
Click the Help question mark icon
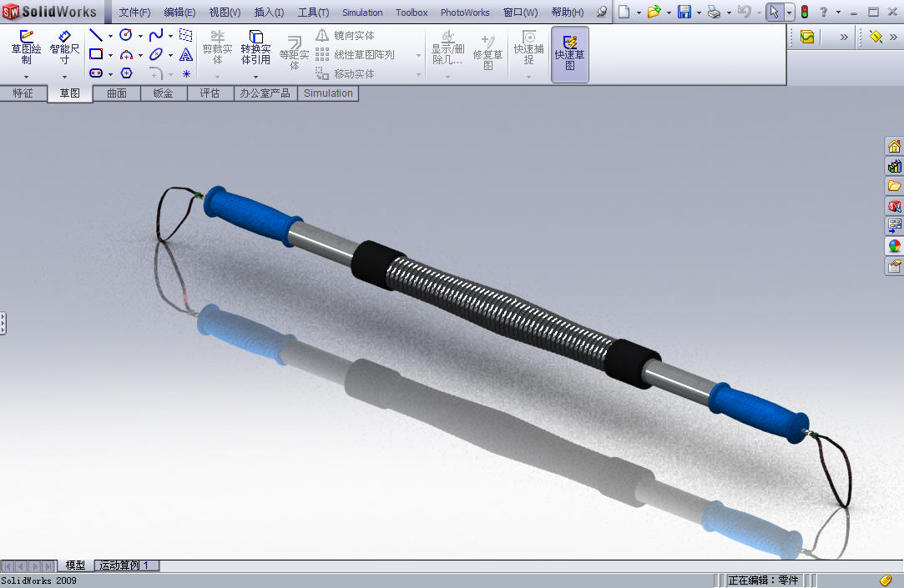(x=824, y=12)
